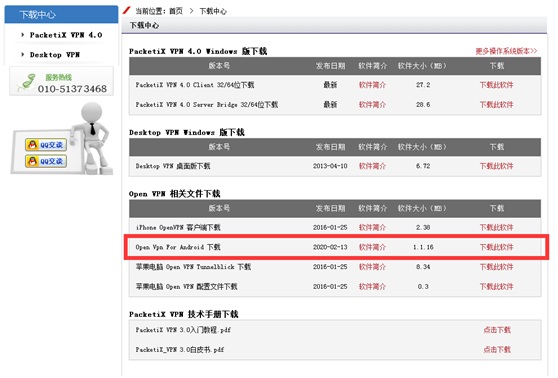Viewport: 558px width, 378px height.
Task: Click the second QQ交谈 chat button
Action: [x=46, y=161]
